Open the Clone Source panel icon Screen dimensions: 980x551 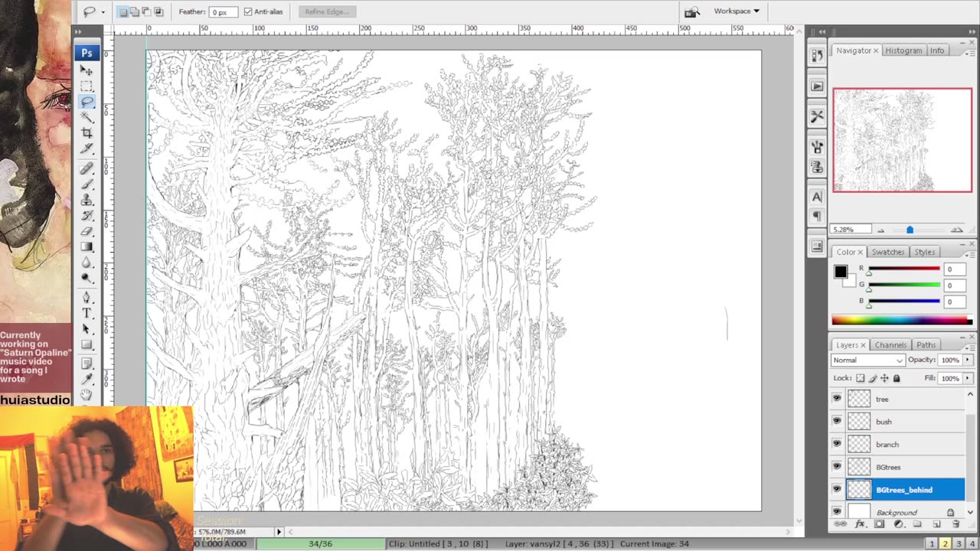pos(817,167)
